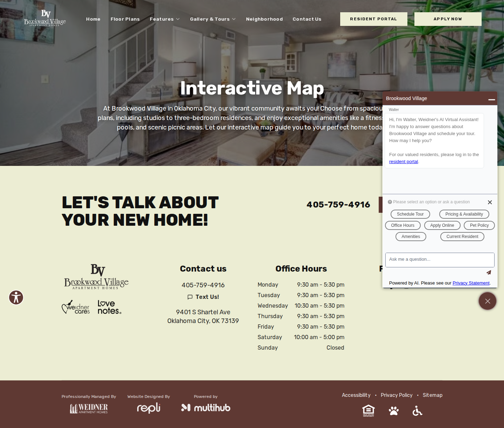
Task: Click the Weidner Cares logo
Action: coord(76,307)
